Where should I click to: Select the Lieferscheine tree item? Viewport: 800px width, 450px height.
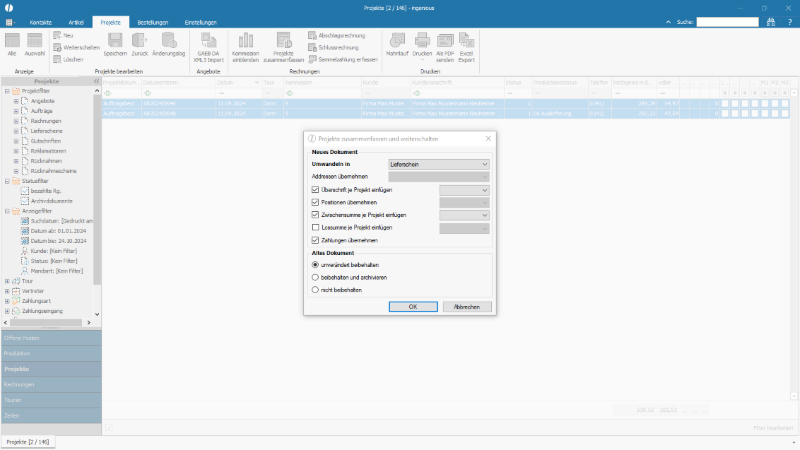click(x=46, y=131)
